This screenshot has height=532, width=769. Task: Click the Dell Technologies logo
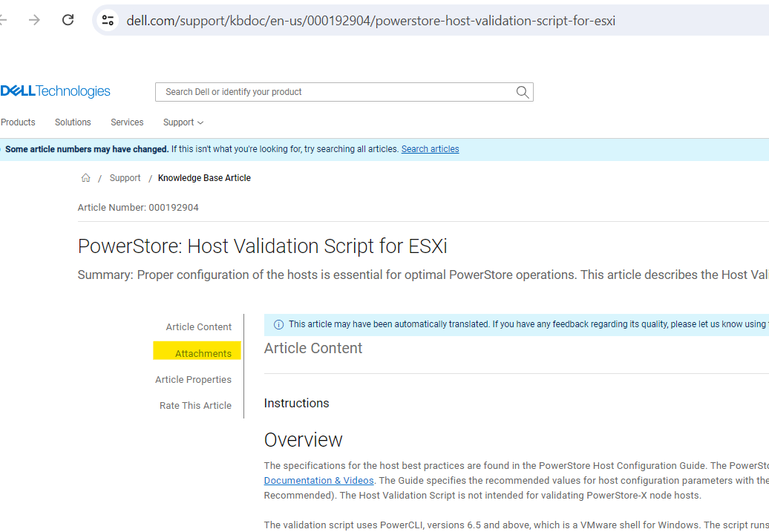pyautogui.click(x=55, y=91)
